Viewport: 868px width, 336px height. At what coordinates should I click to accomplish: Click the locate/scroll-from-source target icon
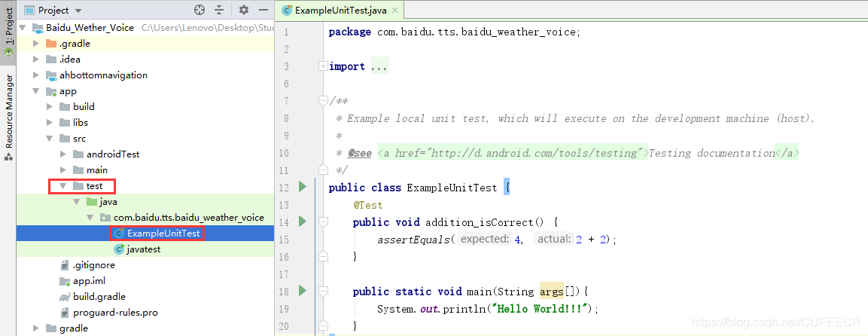199,10
